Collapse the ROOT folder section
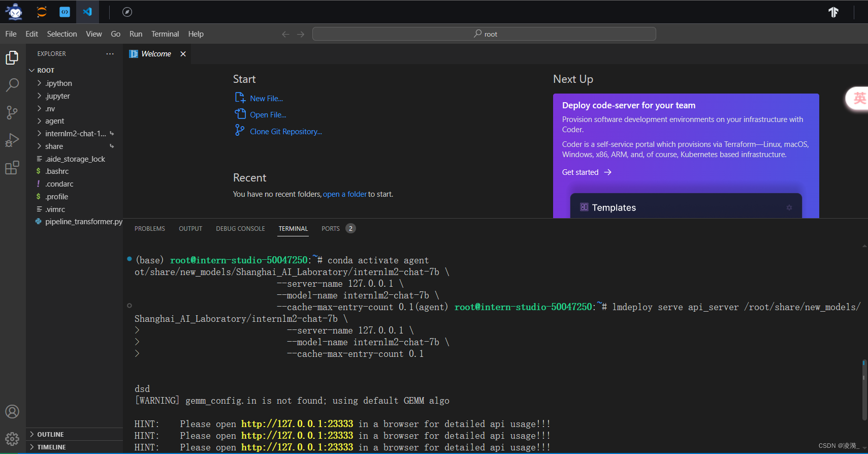The height and width of the screenshot is (454, 868). click(32, 70)
